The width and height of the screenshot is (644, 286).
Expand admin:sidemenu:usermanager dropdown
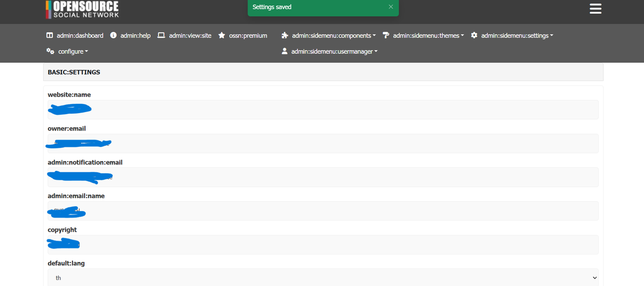point(334,52)
